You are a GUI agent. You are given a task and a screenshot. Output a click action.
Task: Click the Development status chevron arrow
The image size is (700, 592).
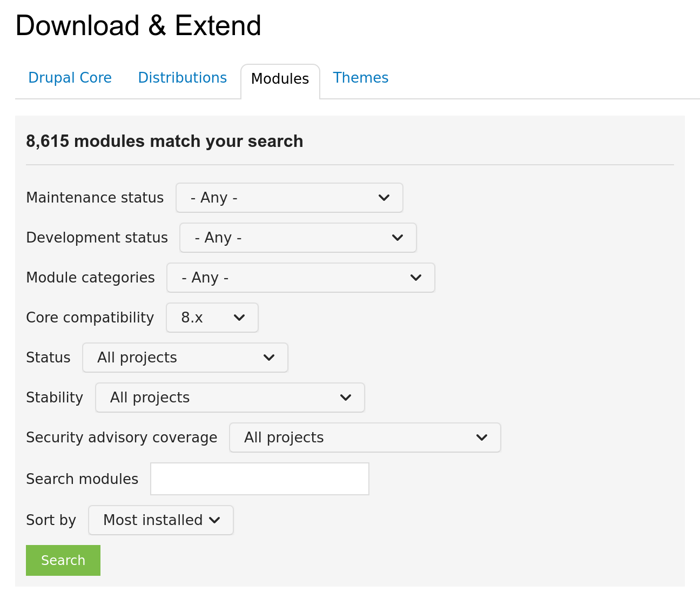click(398, 238)
